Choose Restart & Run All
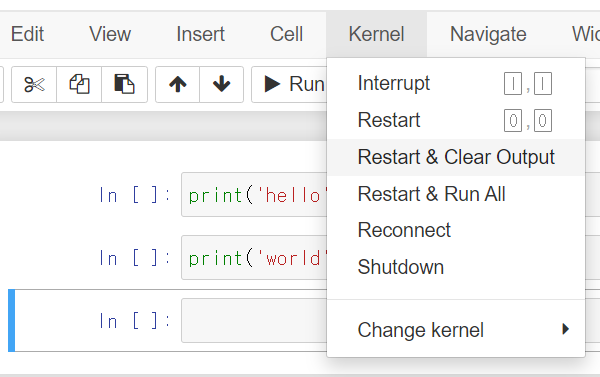Screen dimensions: 600x377 coord(456,194)
